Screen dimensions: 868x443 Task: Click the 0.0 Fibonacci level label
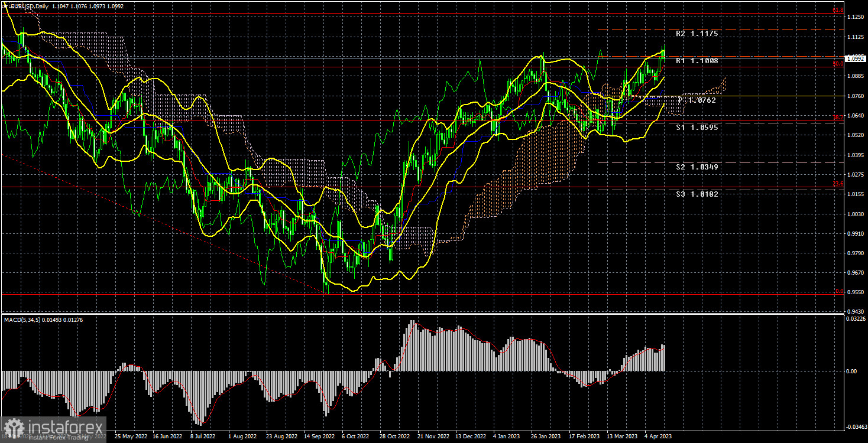[839, 291]
